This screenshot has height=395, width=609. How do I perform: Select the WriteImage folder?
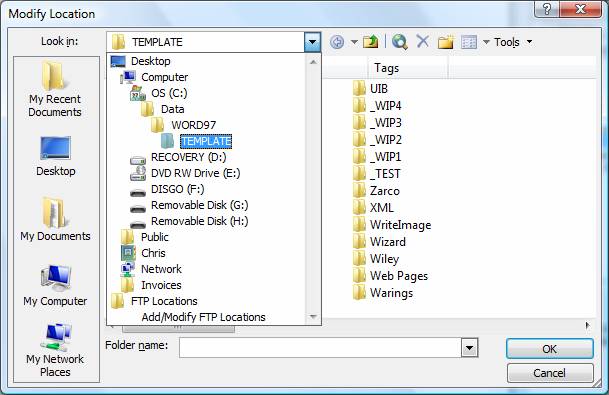[x=392, y=225]
